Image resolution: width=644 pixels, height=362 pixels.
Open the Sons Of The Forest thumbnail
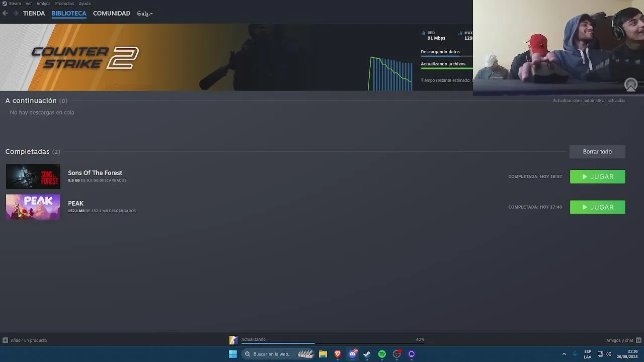pyautogui.click(x=33, y=176)
